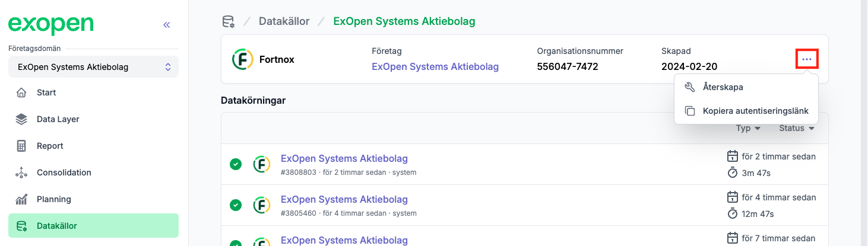This screenshot has height=246, width=868.
Task: Go to Datakällor breadcrumb link
Action: [284, 21]
